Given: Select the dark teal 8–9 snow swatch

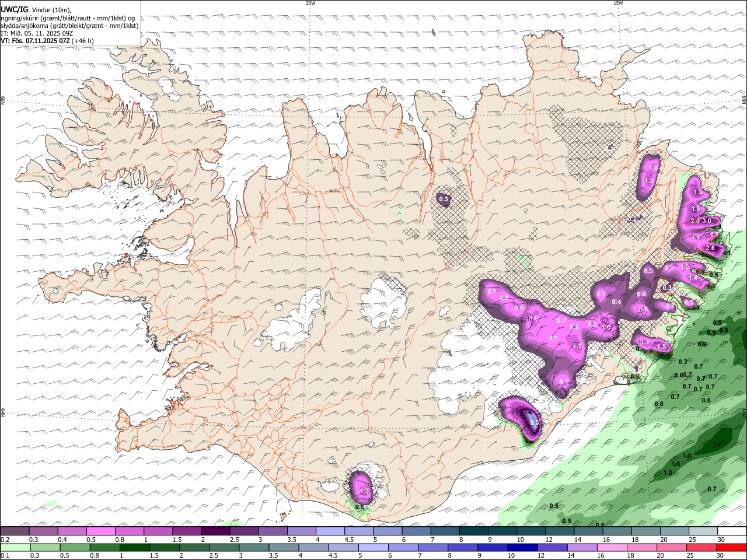Looking at the screenshot, I should [474, 531].
